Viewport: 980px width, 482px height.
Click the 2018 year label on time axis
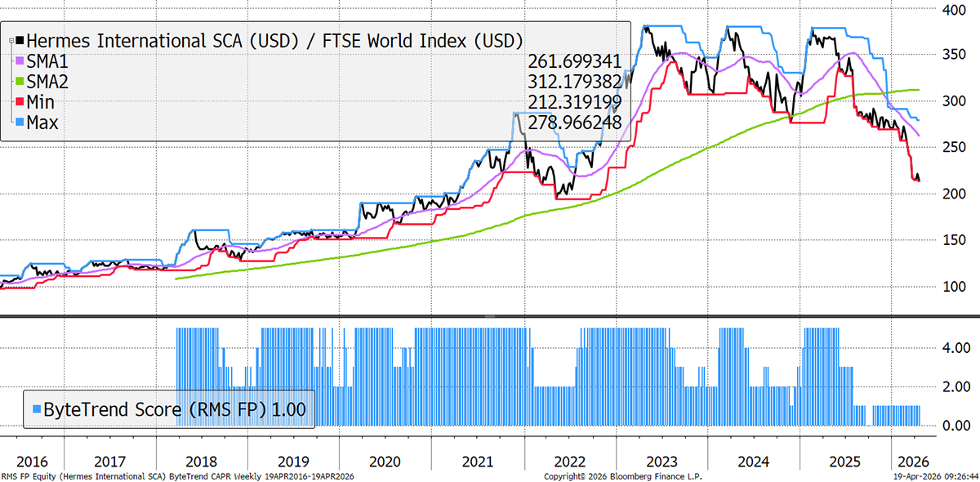pos(202,461)
